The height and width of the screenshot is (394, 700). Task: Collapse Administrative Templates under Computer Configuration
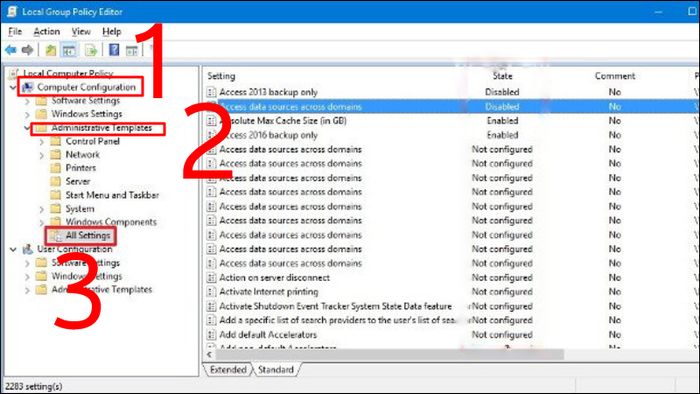[x=27, y=128]
